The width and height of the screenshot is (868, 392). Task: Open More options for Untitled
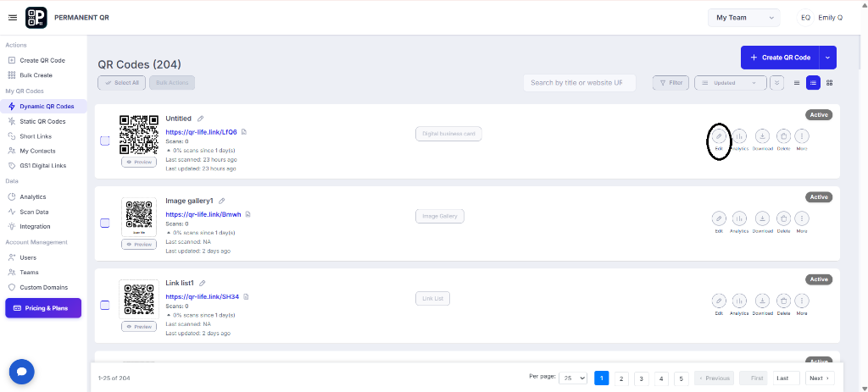[802, 136]
